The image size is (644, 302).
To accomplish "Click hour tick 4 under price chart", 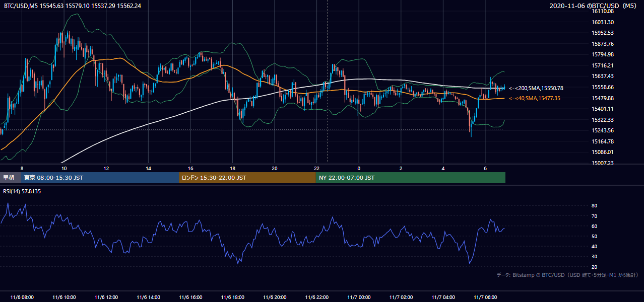I will click(x=443, y=168).
